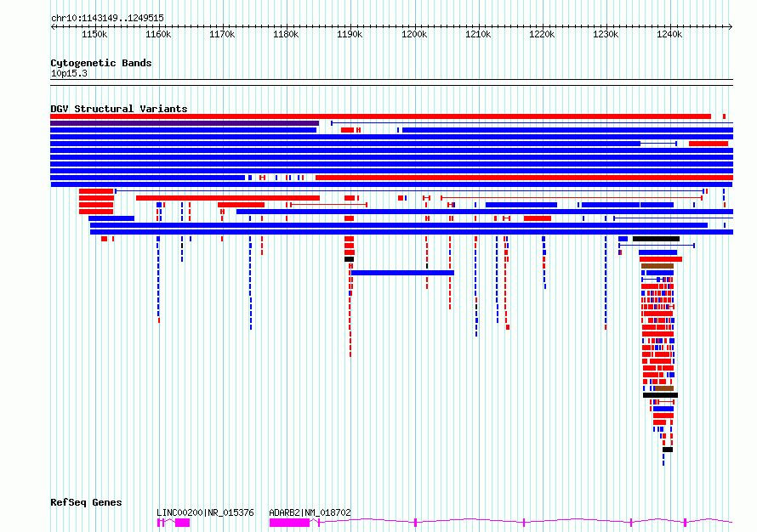This screenshot has height=532, width=757.
Task: Select the short blue bar between 1211k and 1222k
Action: [521, 205]
